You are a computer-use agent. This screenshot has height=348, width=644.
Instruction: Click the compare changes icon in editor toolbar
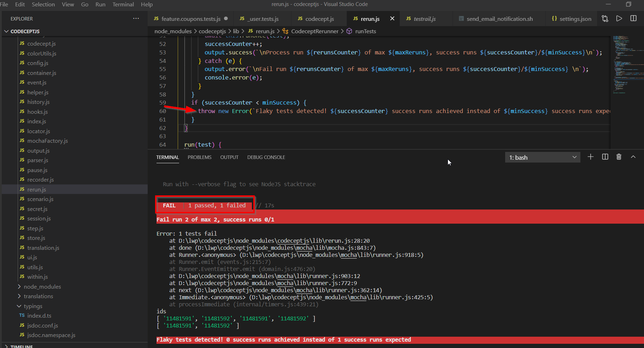pyautogui.click(x=605, y=18)
